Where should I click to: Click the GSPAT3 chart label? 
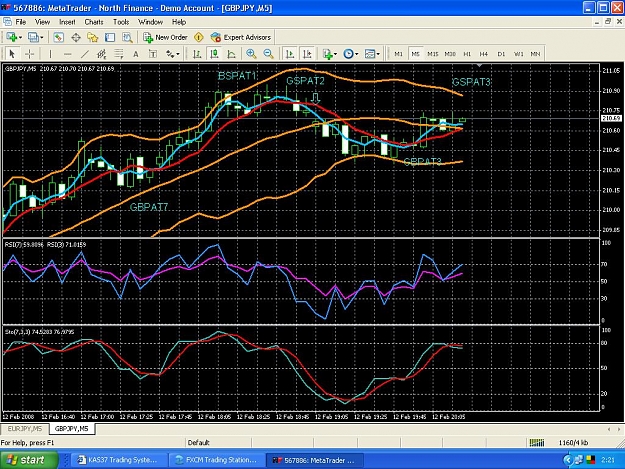471,82
